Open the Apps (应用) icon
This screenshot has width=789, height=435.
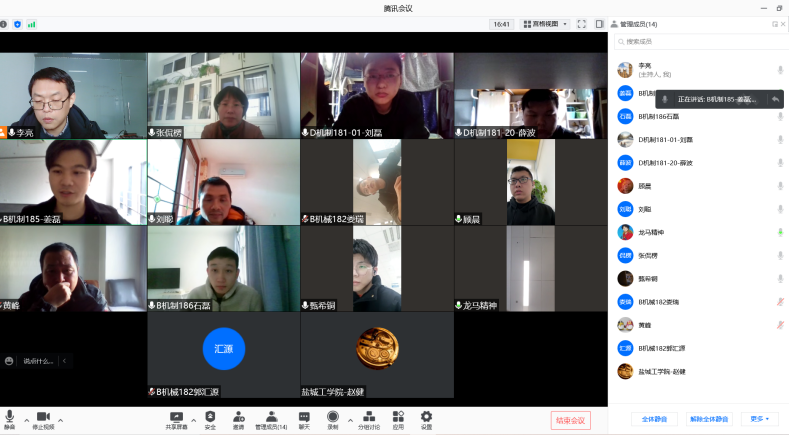tap(398, 418)
